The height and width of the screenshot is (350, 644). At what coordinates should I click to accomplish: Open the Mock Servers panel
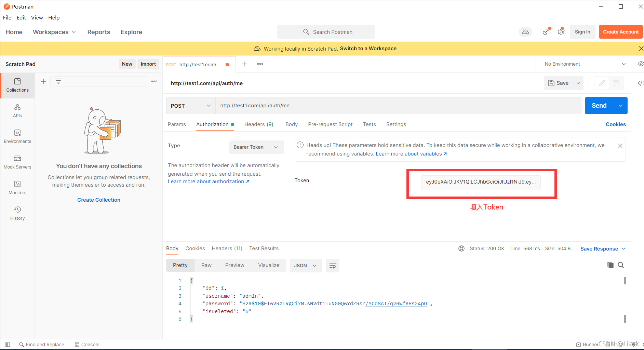click(17, 162)
